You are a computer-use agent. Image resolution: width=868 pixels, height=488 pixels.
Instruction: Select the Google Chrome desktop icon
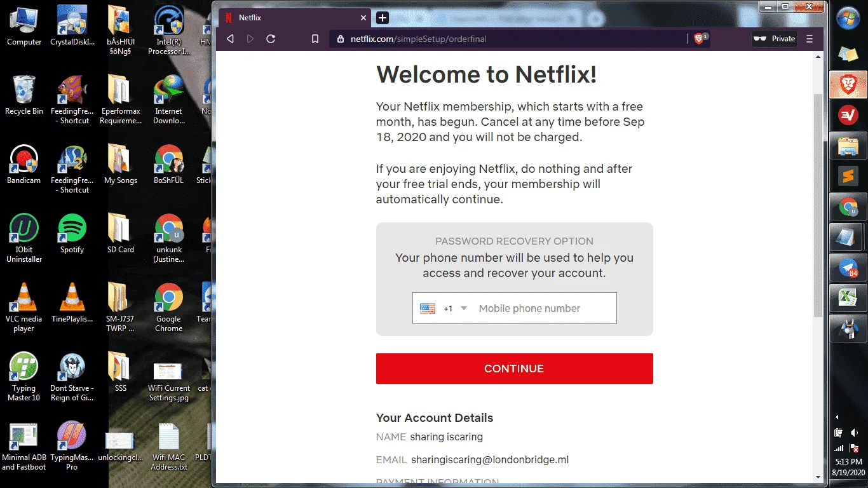tap(168, 308)
